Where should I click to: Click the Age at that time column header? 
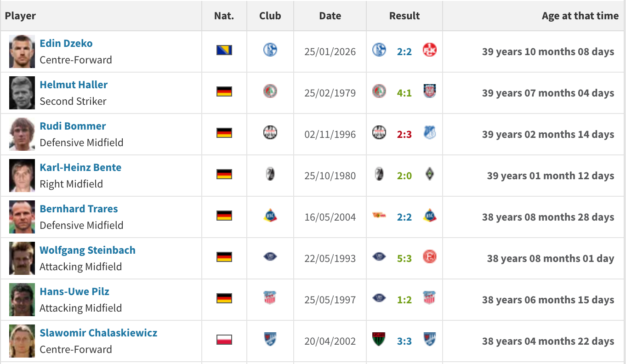click(x=580, y=16)
